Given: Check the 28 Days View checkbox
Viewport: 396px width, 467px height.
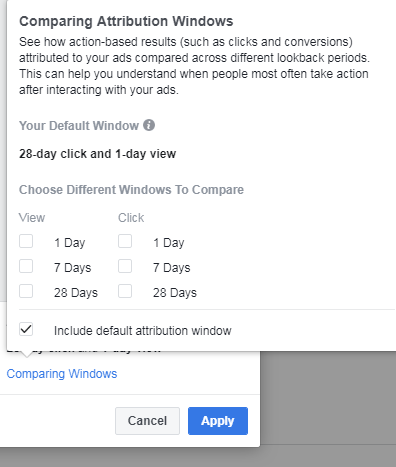Looking at the screenshot, I should tap(26, 291).
